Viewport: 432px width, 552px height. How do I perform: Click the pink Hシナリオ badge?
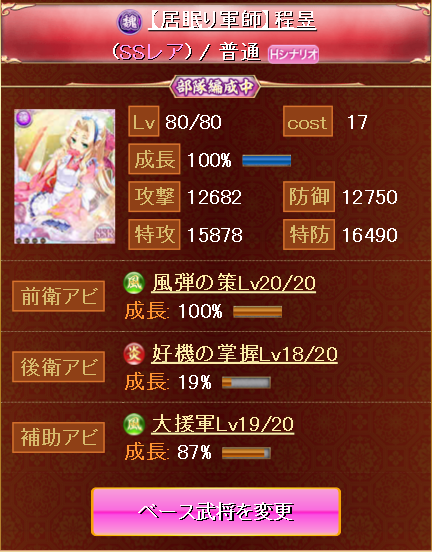[293, 55]
